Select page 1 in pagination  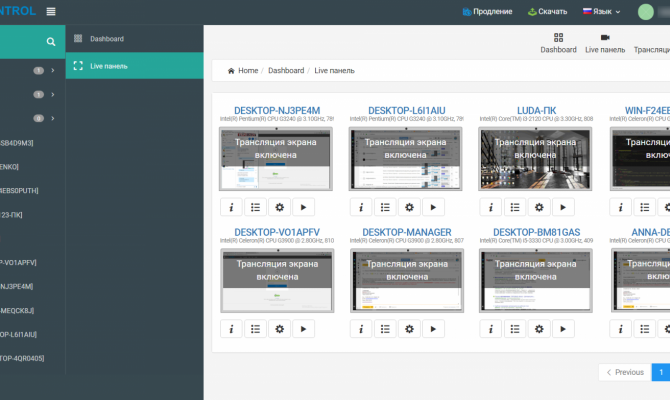click(x=661, y=372)
